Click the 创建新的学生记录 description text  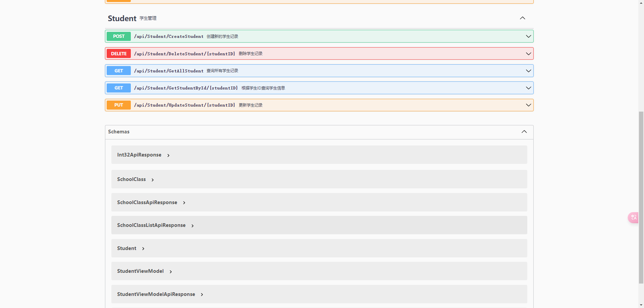click(222, 37)
